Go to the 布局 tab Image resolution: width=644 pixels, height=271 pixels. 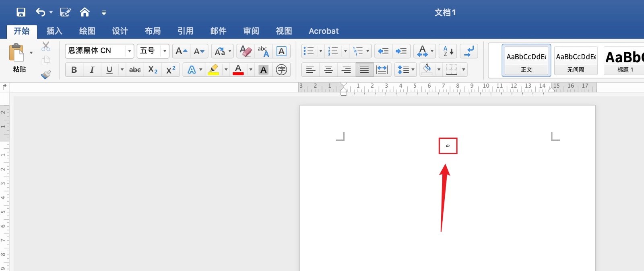point(153,31)
